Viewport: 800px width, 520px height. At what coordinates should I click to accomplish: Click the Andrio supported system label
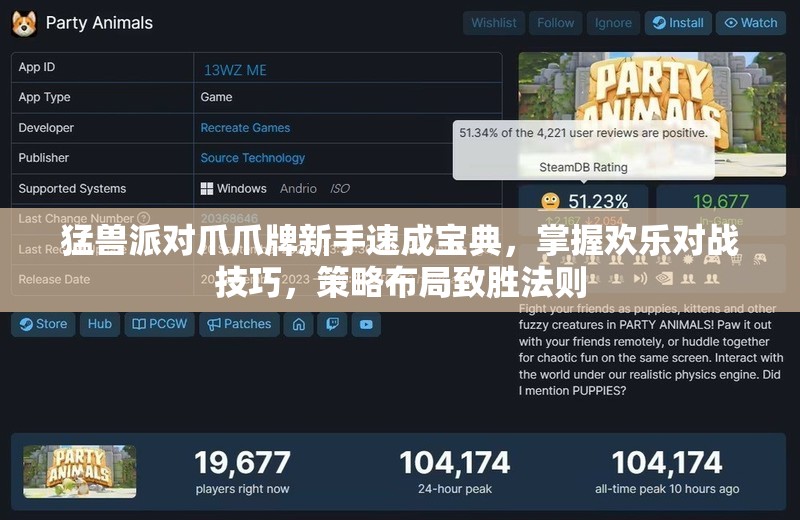(x=298, y=188)
